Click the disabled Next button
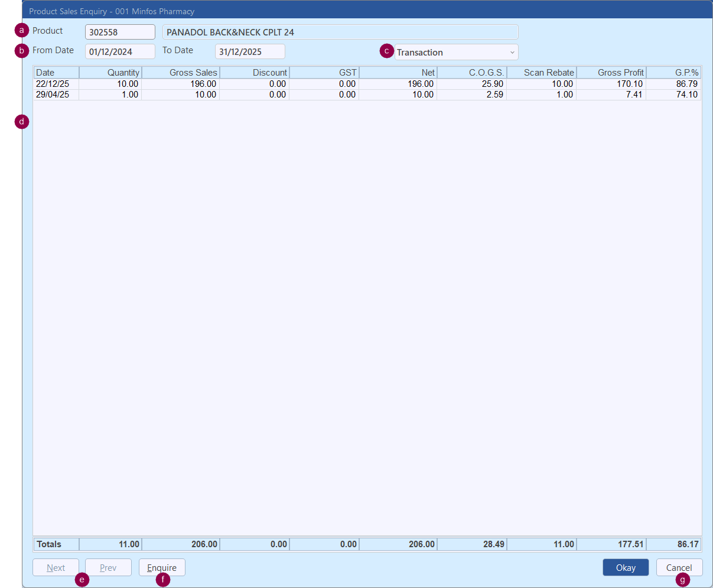Screen dimensions: 713x588 coord(56,567)
